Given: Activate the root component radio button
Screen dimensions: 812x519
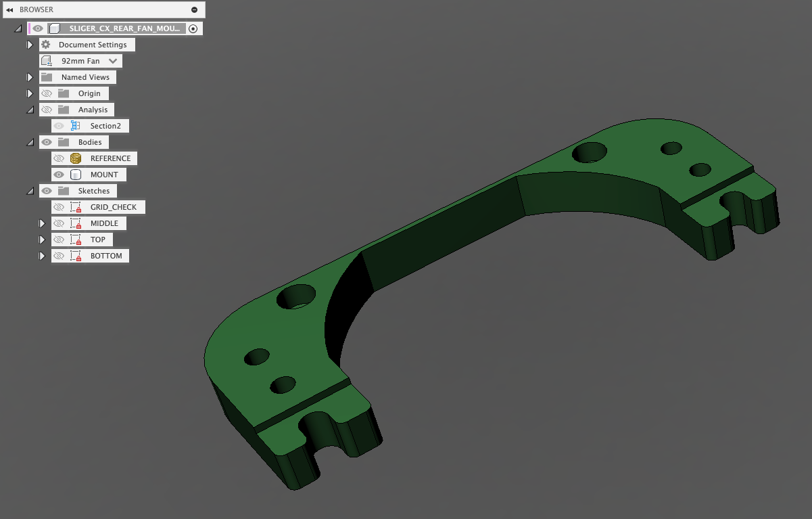Looking at the screenshot, I should 193,28.
